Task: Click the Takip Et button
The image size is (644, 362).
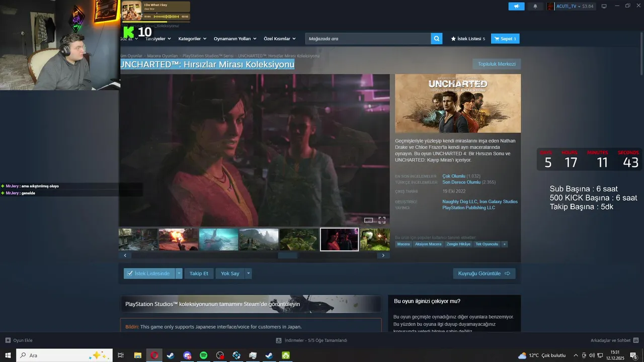Action: point(199,274)
